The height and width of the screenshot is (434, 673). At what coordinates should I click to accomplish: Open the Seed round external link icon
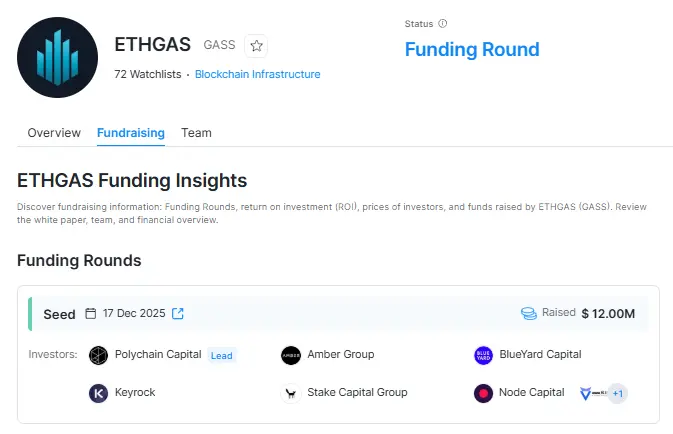178,314
